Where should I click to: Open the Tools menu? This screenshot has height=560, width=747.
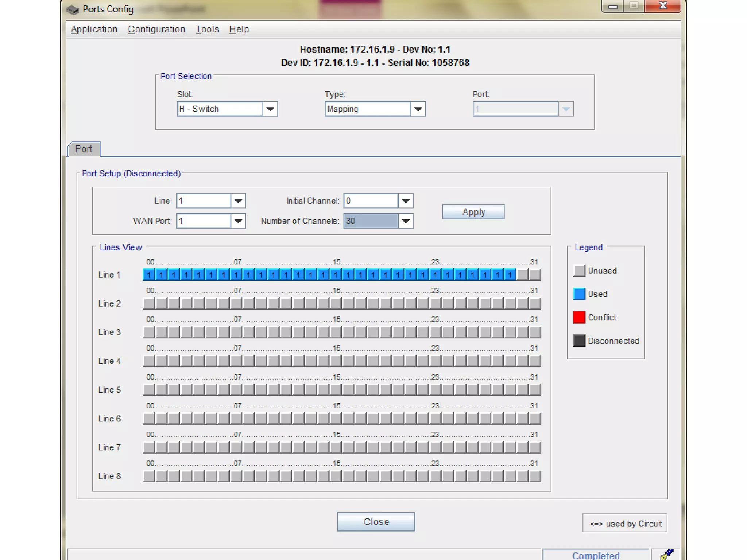tap(207, 29)
